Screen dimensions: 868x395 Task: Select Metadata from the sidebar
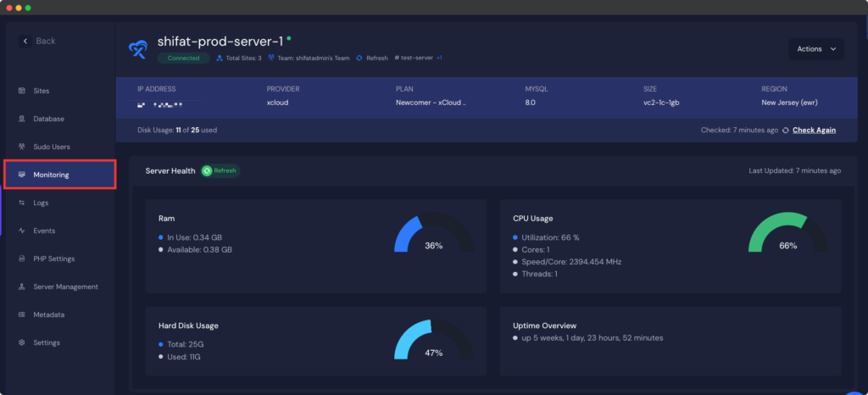coord(48,314)
